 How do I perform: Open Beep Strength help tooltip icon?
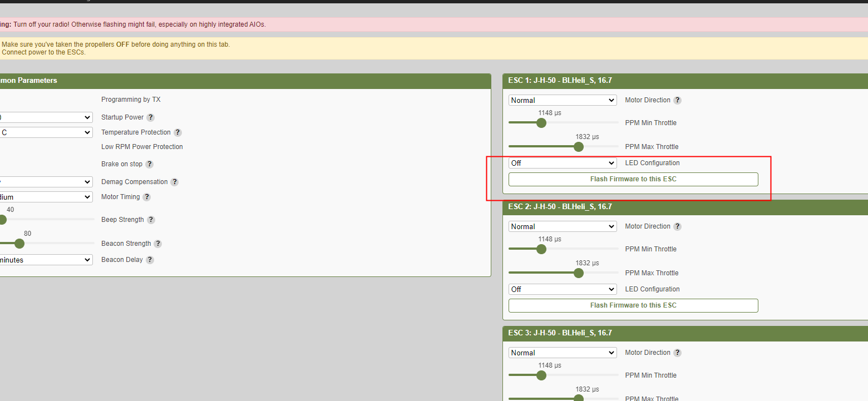(x=151, y=220)
